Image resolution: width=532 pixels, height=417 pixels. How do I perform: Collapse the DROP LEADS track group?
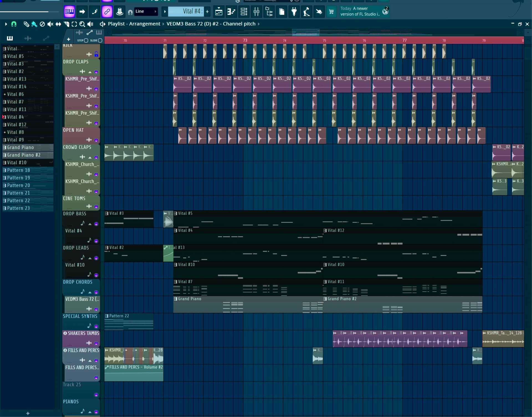tap(90, 258)
